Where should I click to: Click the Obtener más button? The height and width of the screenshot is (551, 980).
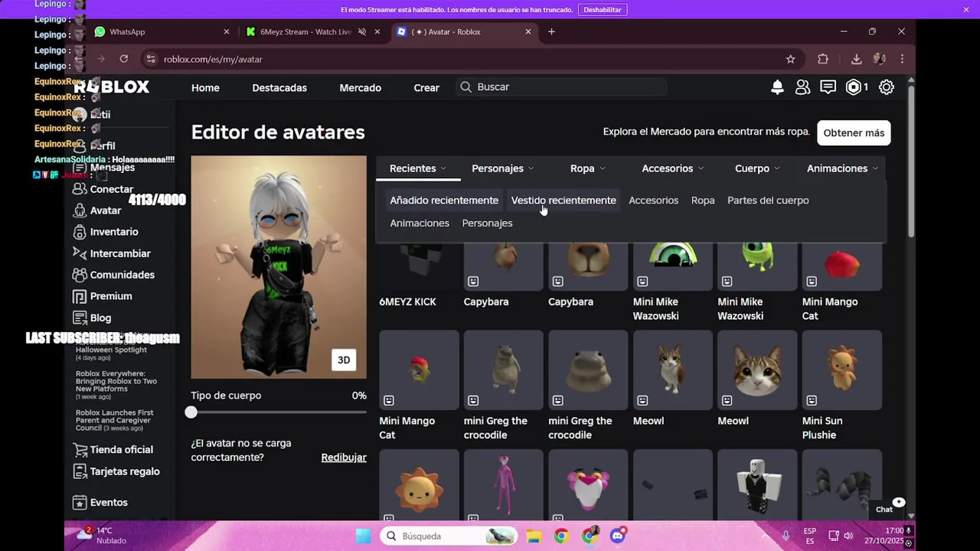tap(854, 132)
